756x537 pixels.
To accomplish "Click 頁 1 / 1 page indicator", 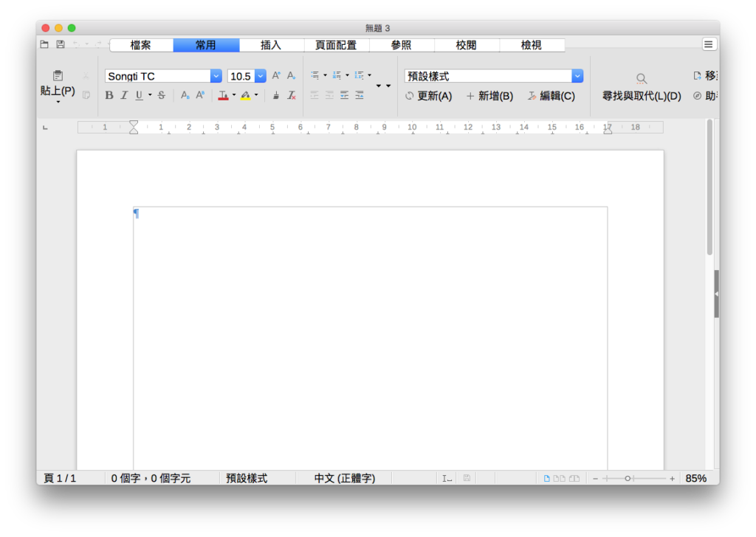I will (x=60, y=478).
